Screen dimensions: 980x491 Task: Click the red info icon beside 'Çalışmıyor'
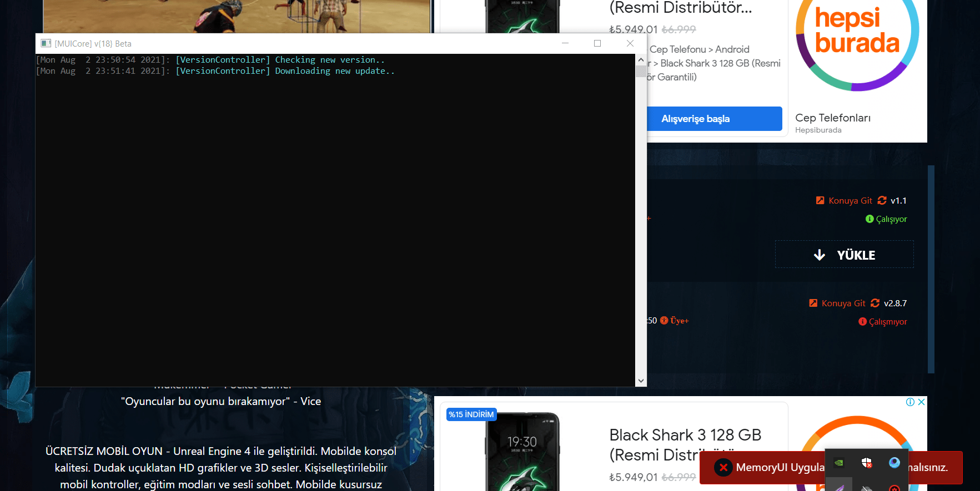pos(862,321)
